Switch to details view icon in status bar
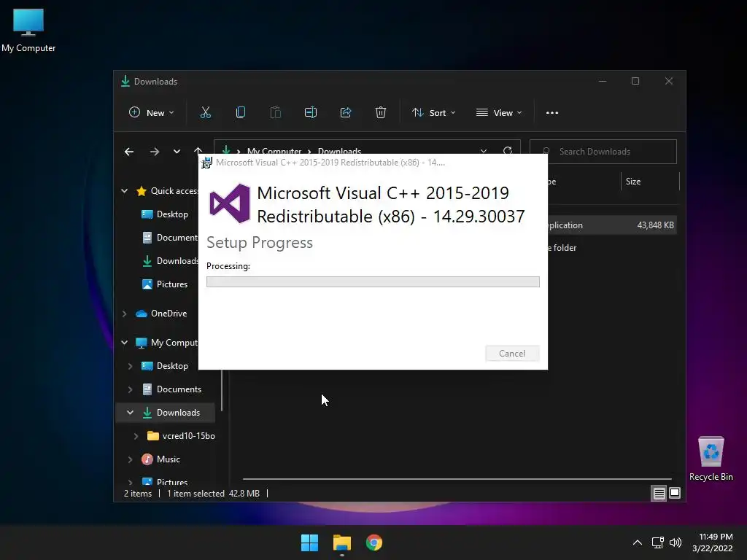Screen dimensions: 747x560 click(659, 494)
